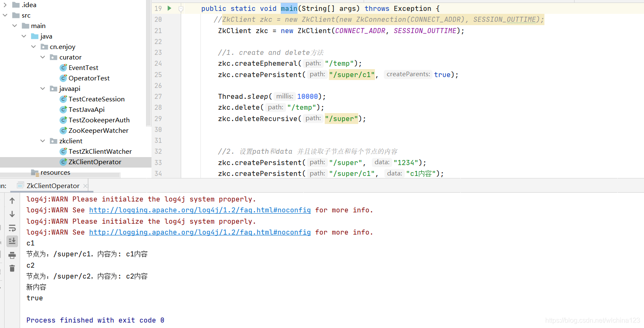Collapse the java folder chevron

(x=24, y=36)
